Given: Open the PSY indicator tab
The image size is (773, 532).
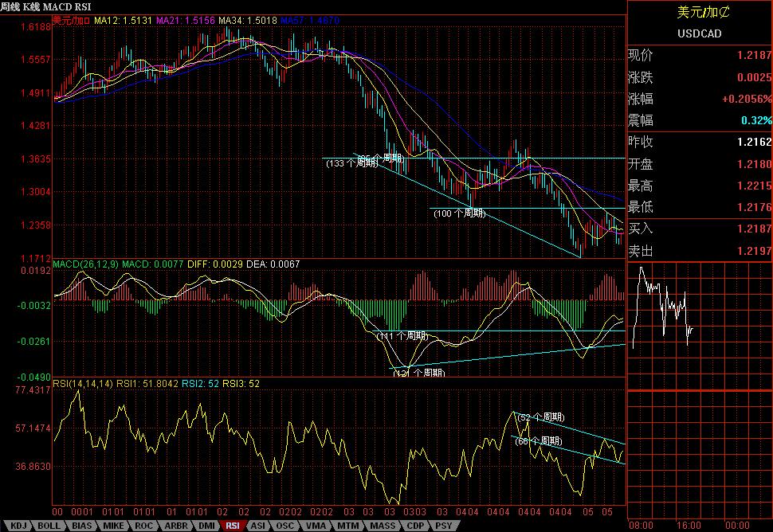Looking at the screenshot, I should pos(442,526).
